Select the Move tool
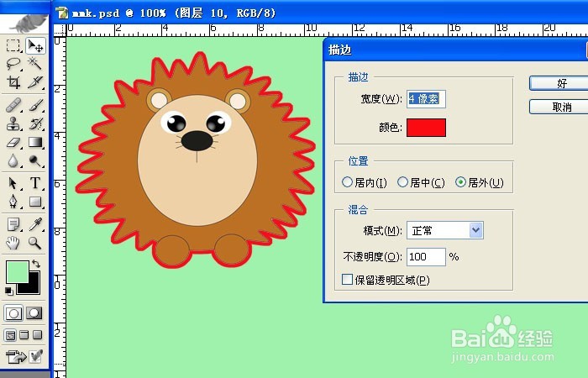 (35, 45)
